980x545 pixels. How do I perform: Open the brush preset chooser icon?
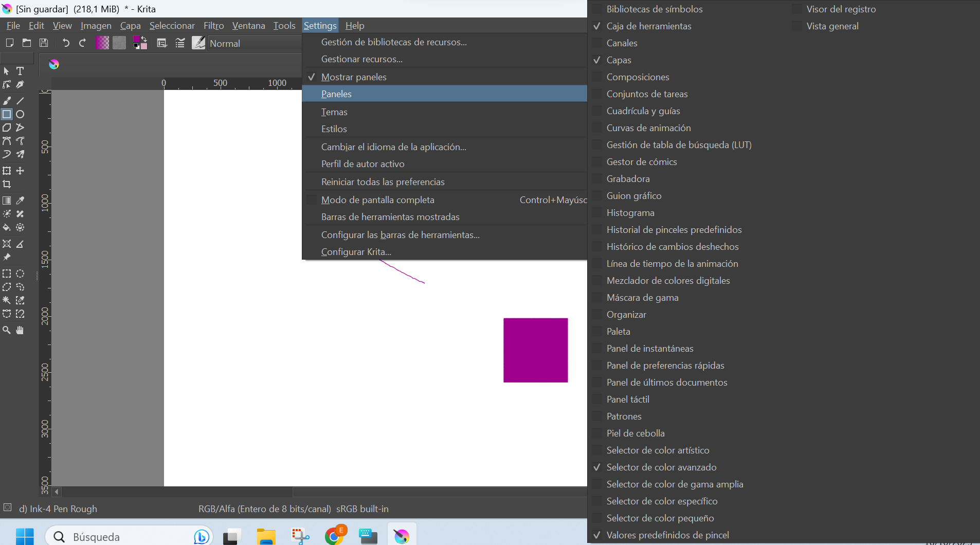tap(198, 43)
